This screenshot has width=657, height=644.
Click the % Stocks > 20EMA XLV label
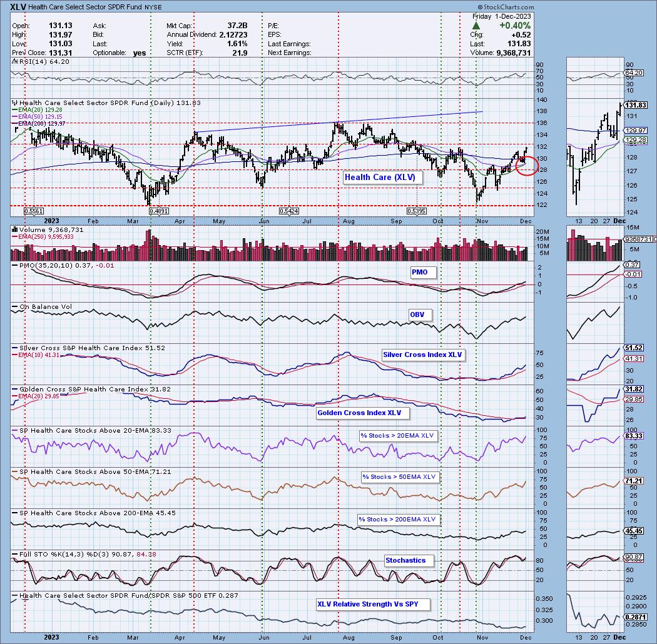pos(397,435)
